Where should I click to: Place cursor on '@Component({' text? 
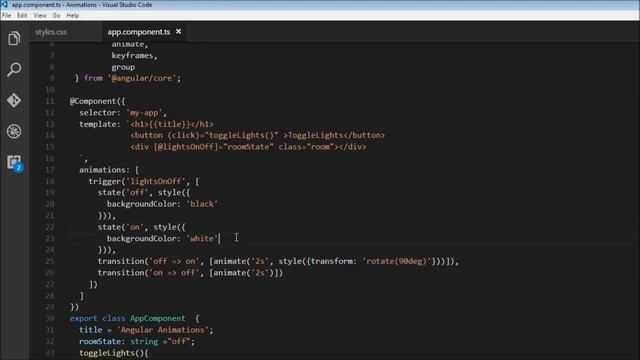pyautogui.click(x=98, y=101)
